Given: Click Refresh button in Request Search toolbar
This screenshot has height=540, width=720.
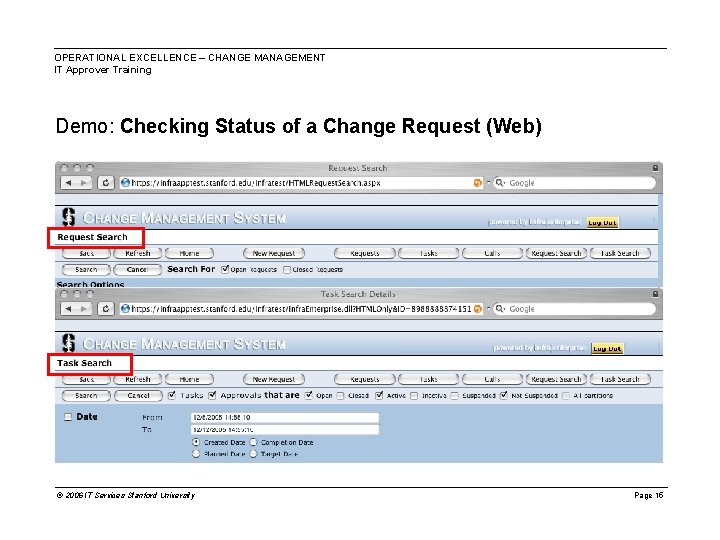Looking at the screenshot, I should (138, 253).
